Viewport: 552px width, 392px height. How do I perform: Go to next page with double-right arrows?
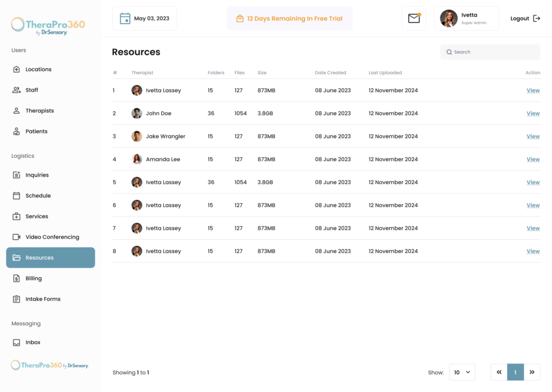tap(532, 372)
